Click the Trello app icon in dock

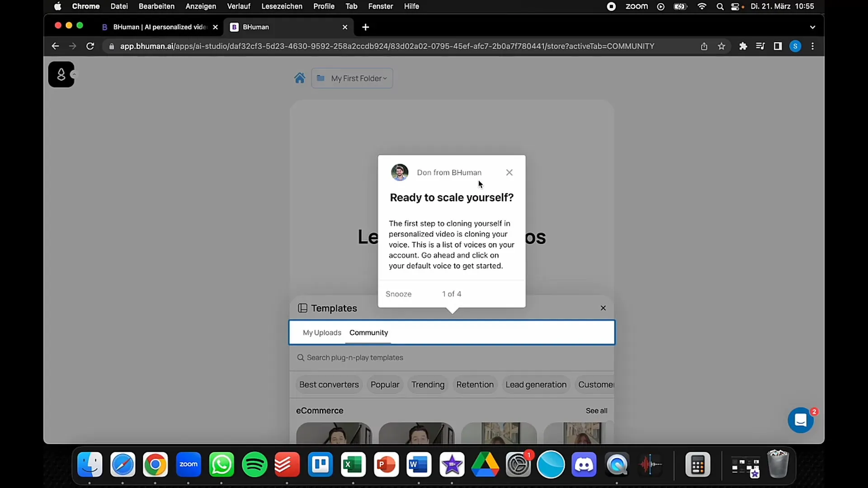tap(321, 464)
